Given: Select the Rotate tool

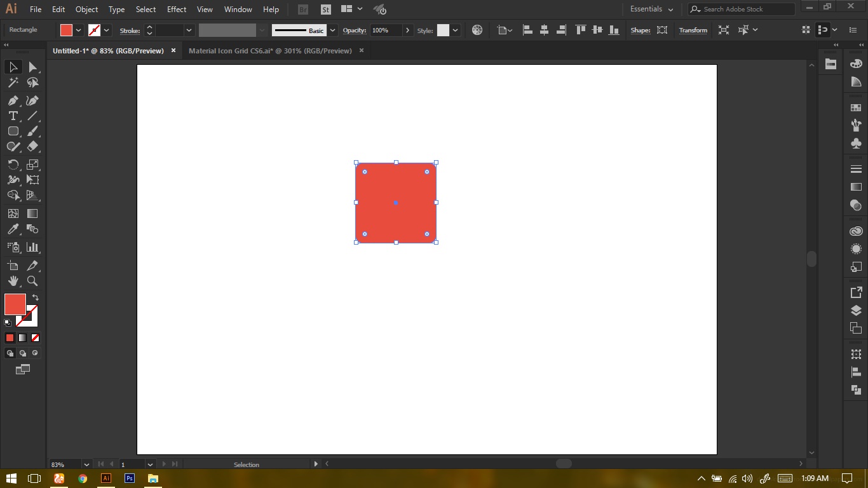Looking at the screenshot, I should (13, 165).
